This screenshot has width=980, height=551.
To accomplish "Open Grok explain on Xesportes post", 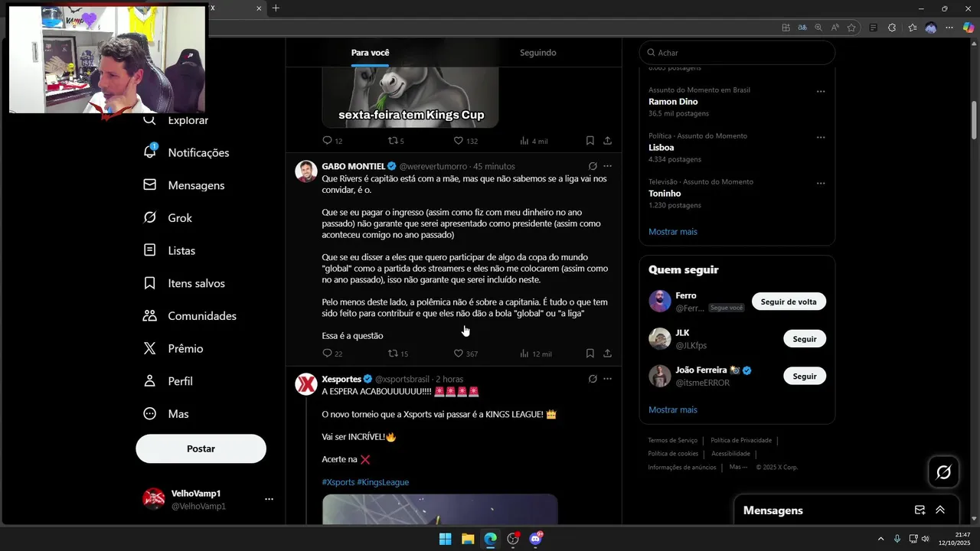I will click(x=593, y=379).
